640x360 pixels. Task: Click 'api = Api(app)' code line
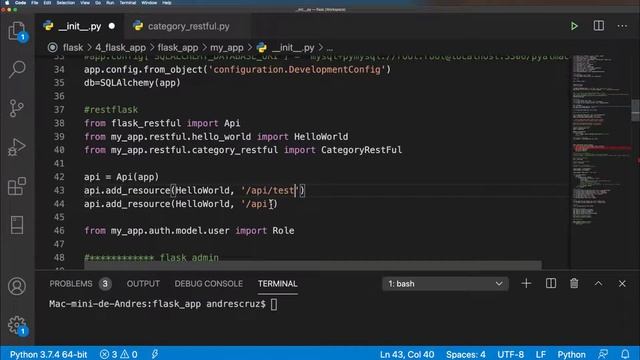click(121, 177)
